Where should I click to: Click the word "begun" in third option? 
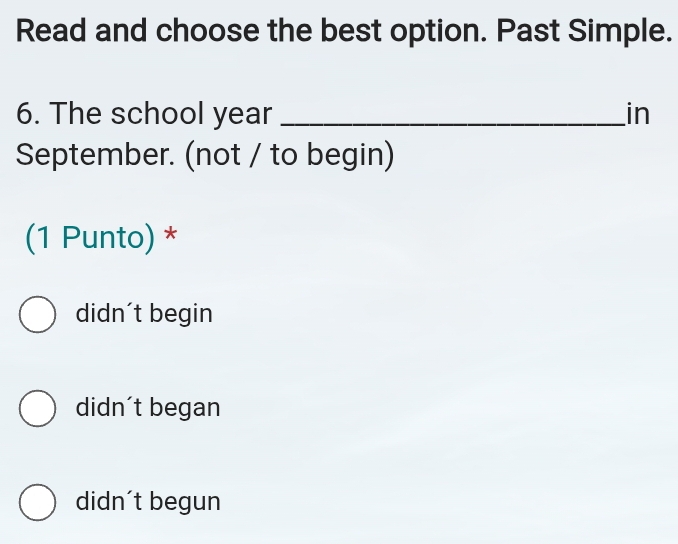point(185,501)
